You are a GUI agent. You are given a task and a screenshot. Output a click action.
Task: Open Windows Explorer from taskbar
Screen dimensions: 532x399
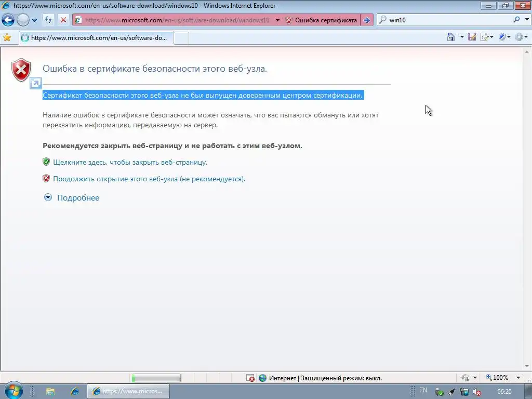point(50,392)
